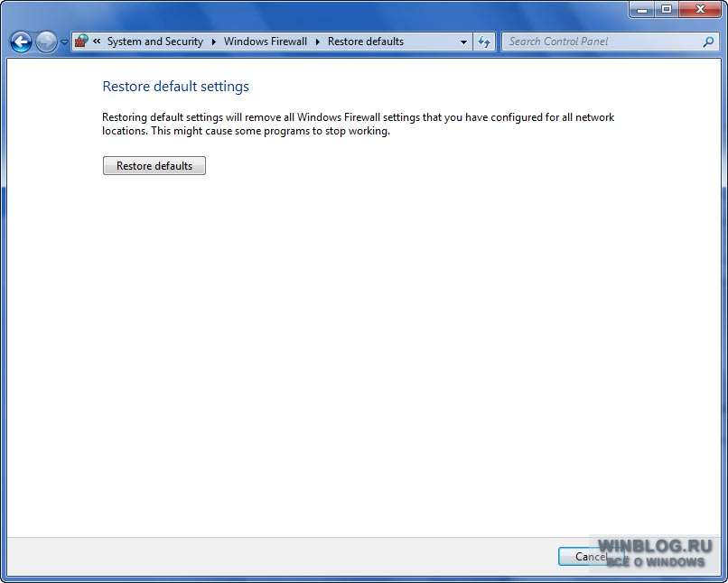Go to Windows Firewall breadcrumb
The image size is (728, 583).
[x=266, y=42]
